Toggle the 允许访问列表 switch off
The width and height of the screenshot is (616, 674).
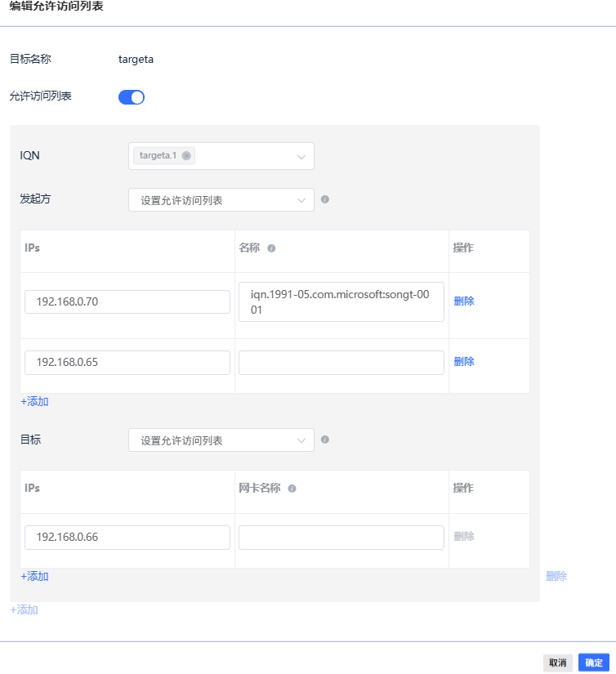click(132, 97)
